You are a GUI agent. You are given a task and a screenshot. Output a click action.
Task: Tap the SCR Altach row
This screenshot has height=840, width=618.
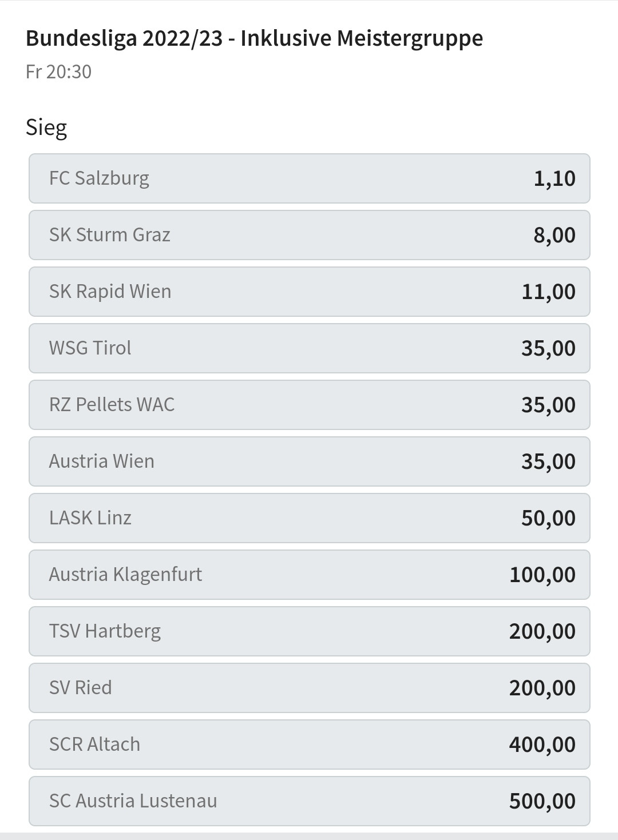click(309, 745)
